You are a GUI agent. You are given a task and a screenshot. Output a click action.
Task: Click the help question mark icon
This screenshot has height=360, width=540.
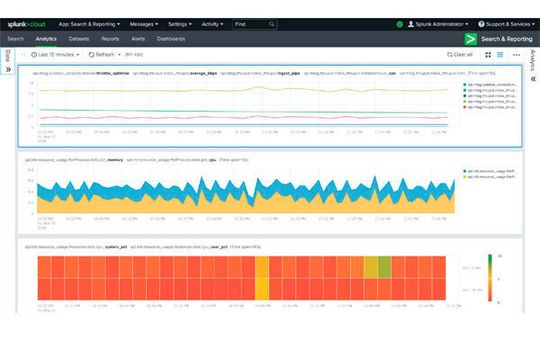point(481,24)
